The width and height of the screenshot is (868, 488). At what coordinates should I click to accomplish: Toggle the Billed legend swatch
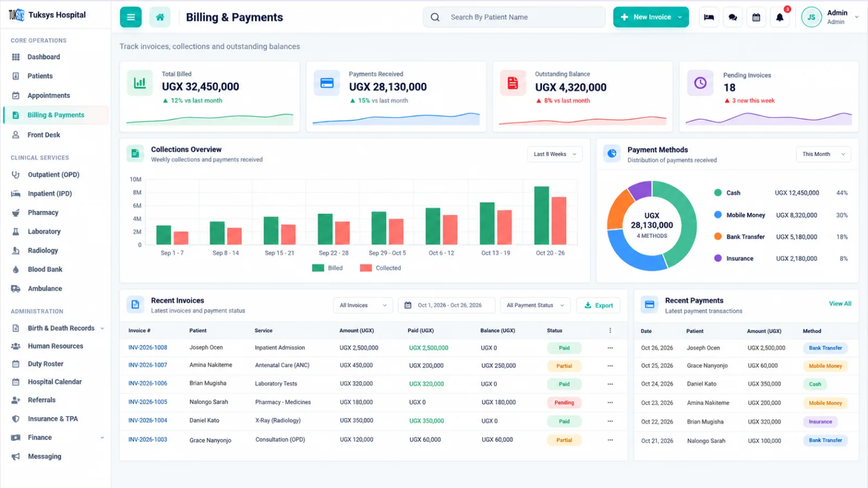(x=318, y=268)
